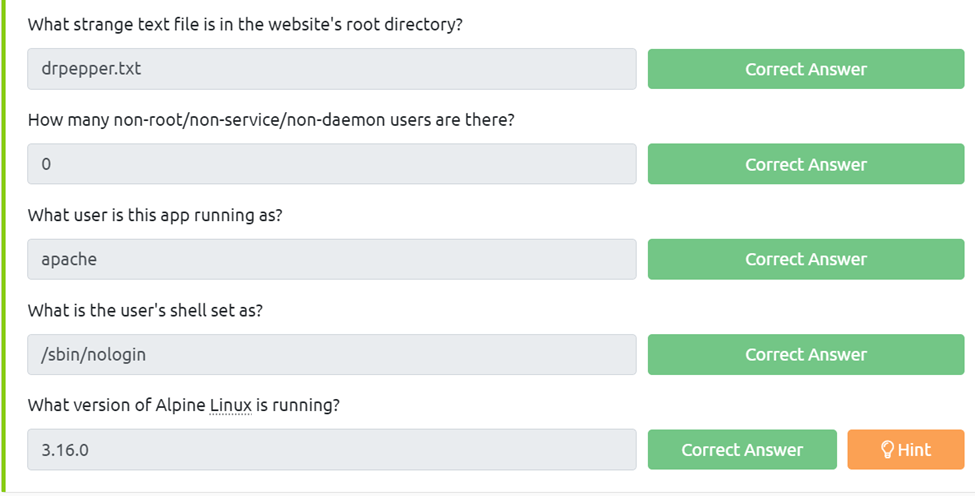This screenshot has height=496, width=975.
Task: Click Correct Answer button beside /sbin/nologin
Action: click(x=805, y=354)
